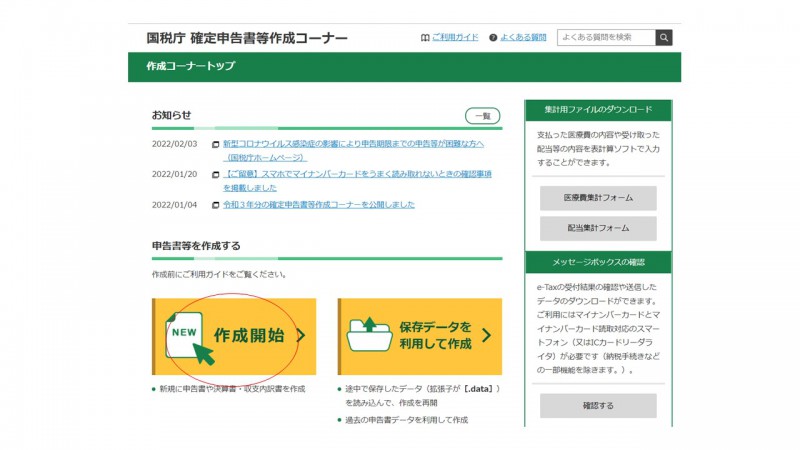
Task: Click the book icon beside ご利用ガイド
Action: pyautogui.click(x=425, y=38)
